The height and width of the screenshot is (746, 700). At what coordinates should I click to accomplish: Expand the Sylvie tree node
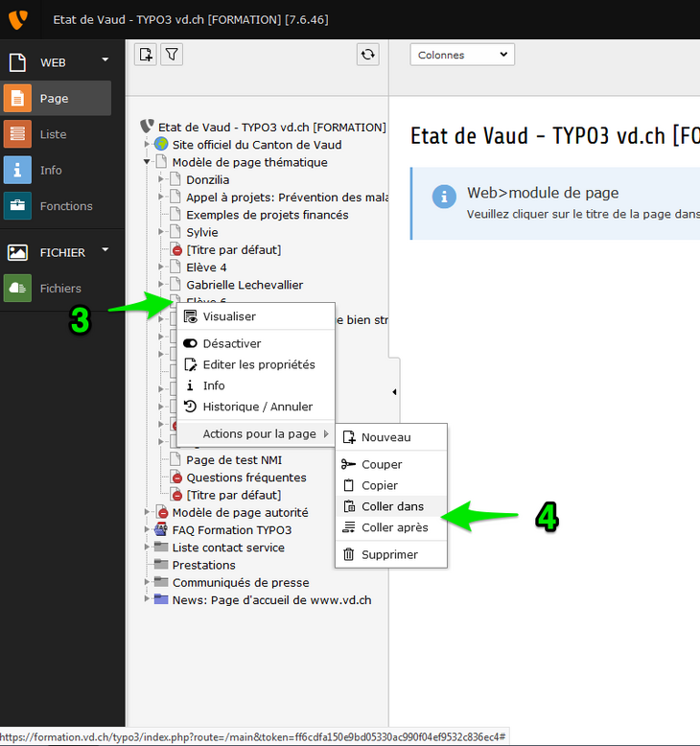[161, 231]
